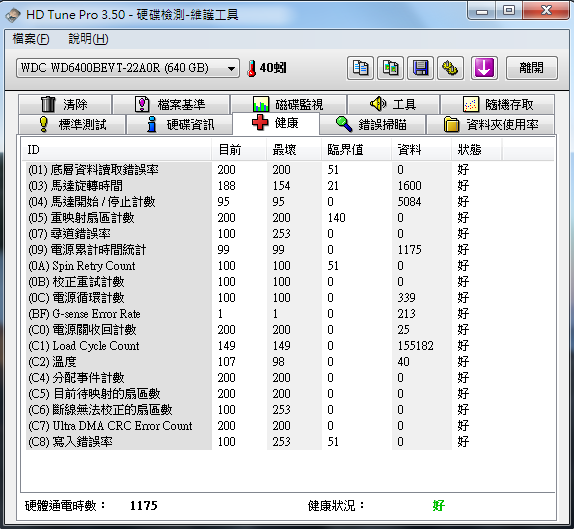574x529 pixels.
Task: Click the 硬體通電時數 label
Action: coord(65,506)
